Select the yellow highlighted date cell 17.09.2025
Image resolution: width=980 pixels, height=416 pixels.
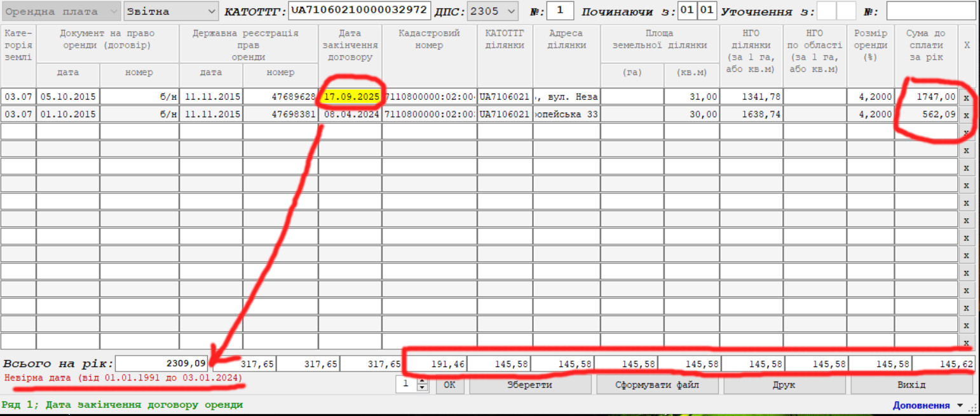pos(350,97)
